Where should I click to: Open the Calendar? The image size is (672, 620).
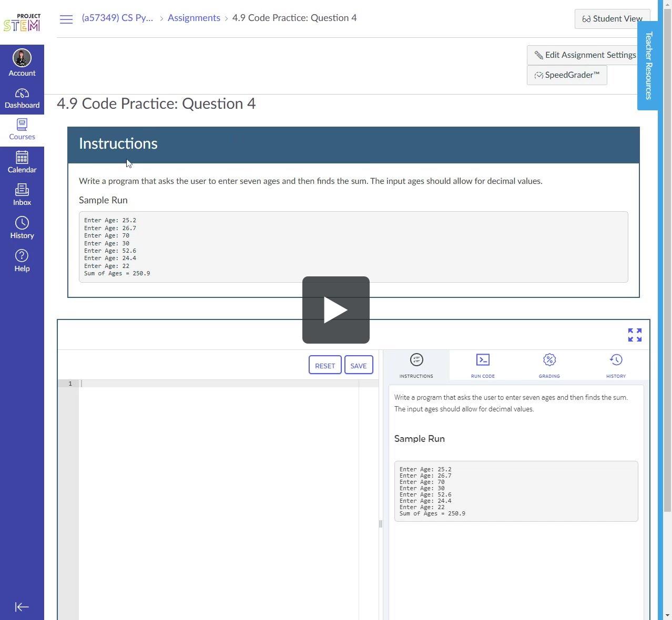tap(22, 162)
